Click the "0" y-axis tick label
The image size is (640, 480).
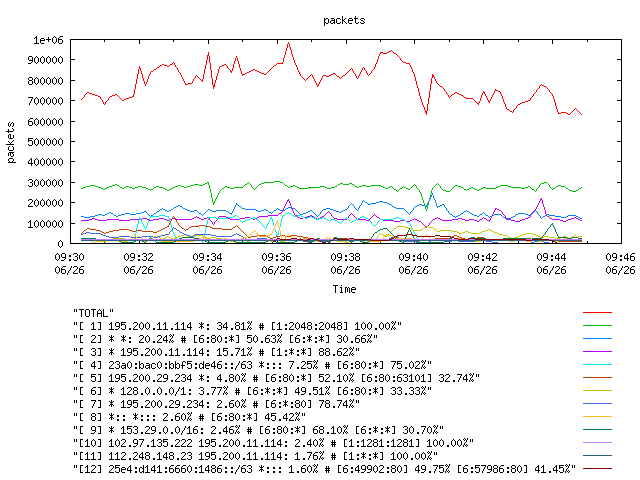coord(60,244)
